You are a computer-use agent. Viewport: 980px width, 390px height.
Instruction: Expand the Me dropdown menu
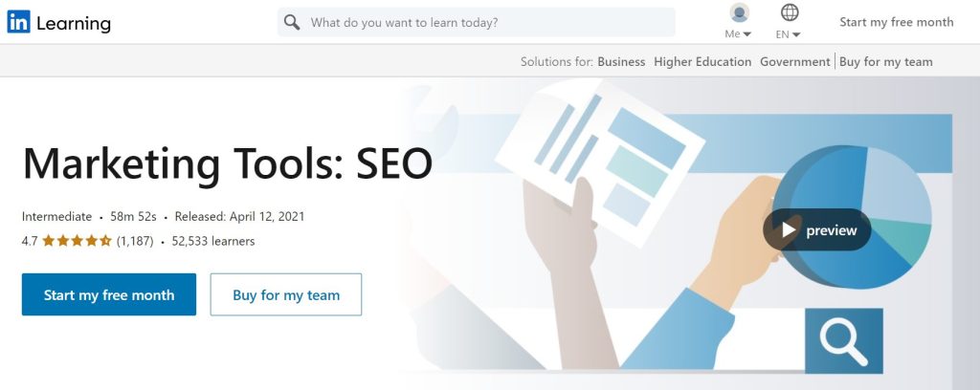tap(738, 34)
